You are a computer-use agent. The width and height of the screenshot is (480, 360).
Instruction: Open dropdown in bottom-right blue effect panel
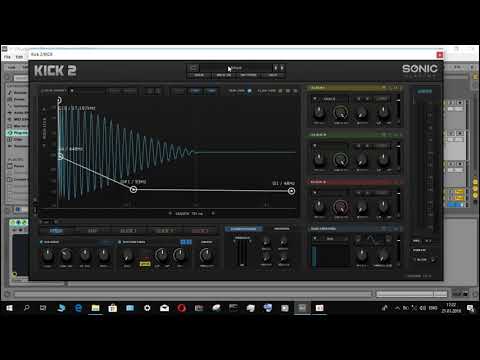[315, 238]
